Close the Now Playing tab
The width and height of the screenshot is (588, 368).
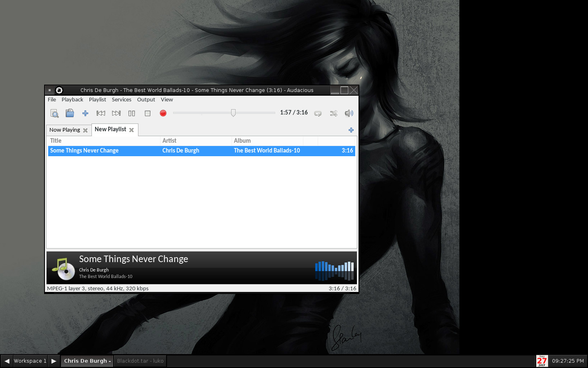[85, 130]
